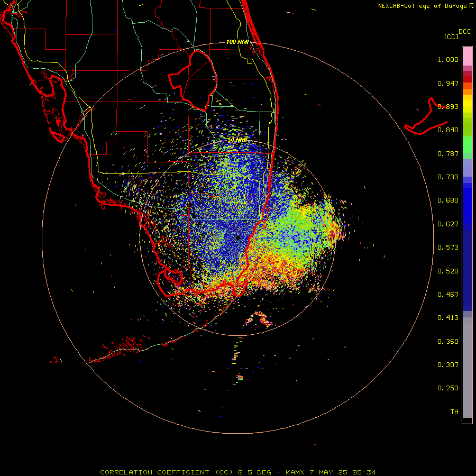
Task: Click the 0.253 scale value
Action: (448, 388)
